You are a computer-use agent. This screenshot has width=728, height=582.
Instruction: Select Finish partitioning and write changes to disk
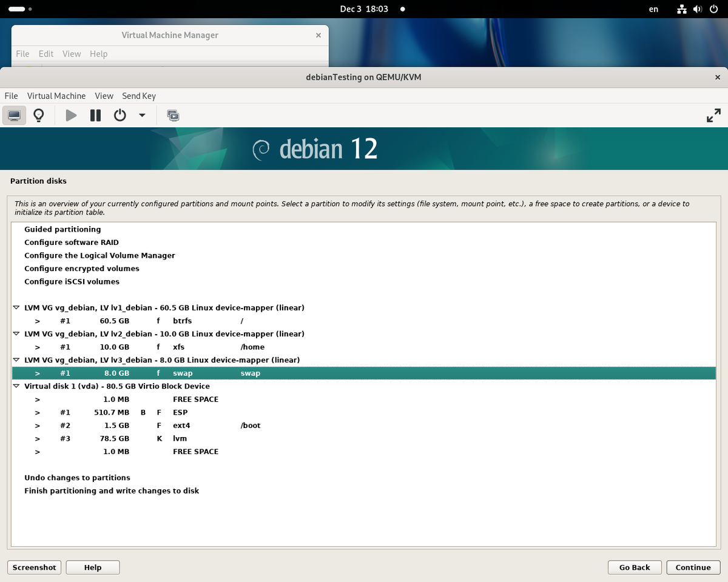pos(364,491)
